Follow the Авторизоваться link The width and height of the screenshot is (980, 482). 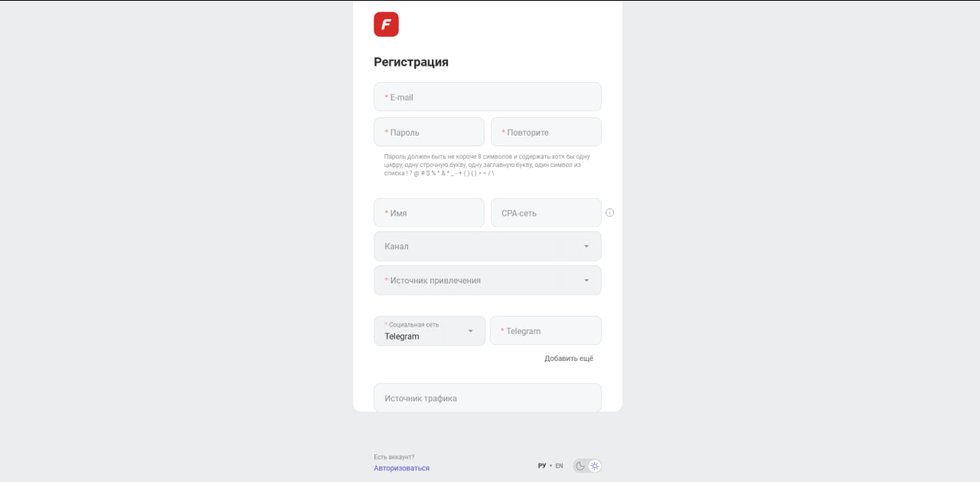coord(401,468)
